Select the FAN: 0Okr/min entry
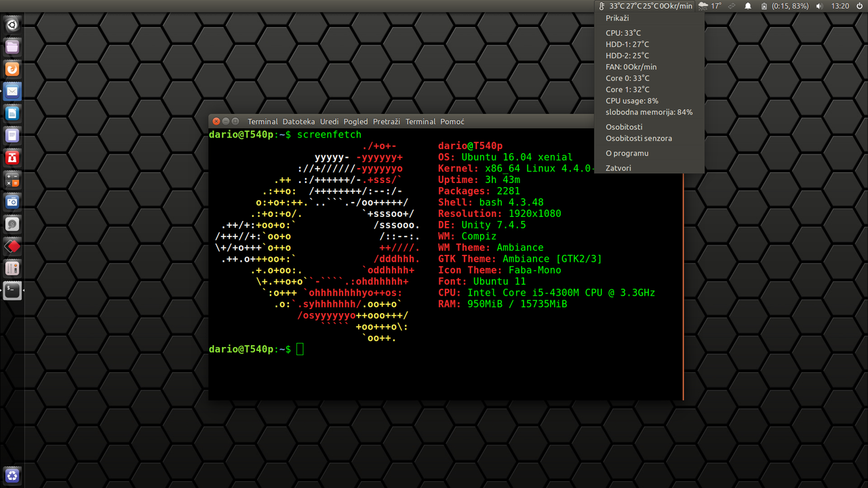 [x=649, y=67]
